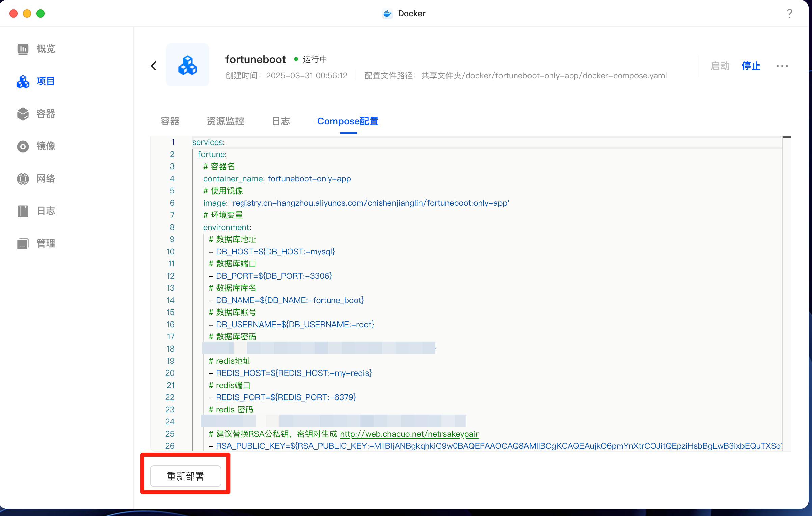Open the 日志 tab in the project view

tap(281, 121)
